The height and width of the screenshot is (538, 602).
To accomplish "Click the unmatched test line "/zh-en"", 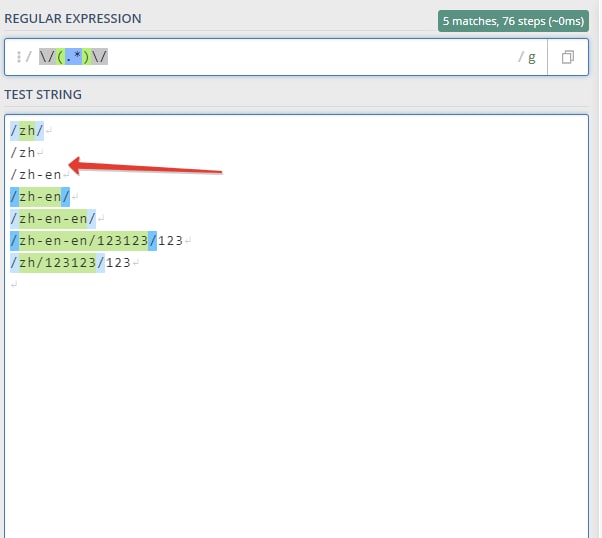I will [x=36, y=174].
